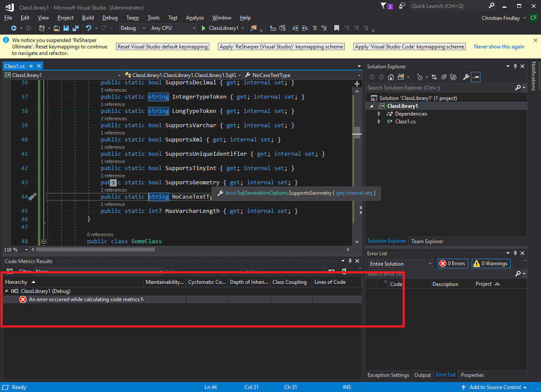Viewport: 541px width, 392px height.
Task: Collapse All in Solution Explorer
Action: tap(444, 77)
